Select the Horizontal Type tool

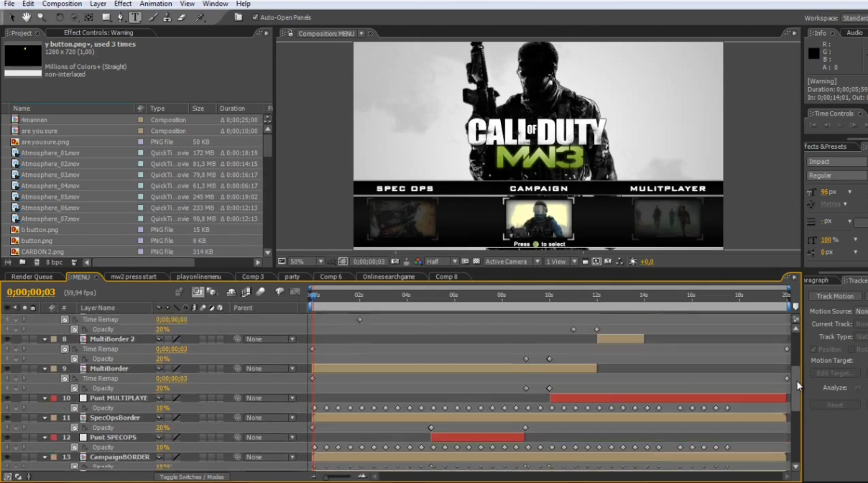click(135, 17)
